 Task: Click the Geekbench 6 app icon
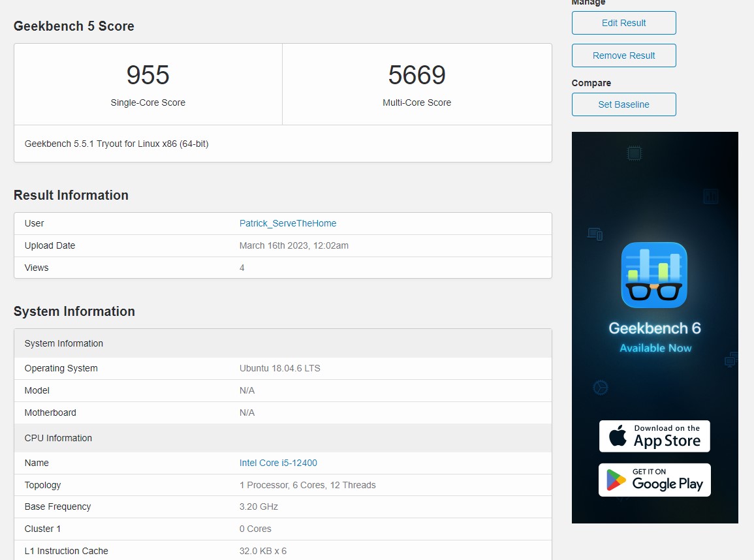654,275
